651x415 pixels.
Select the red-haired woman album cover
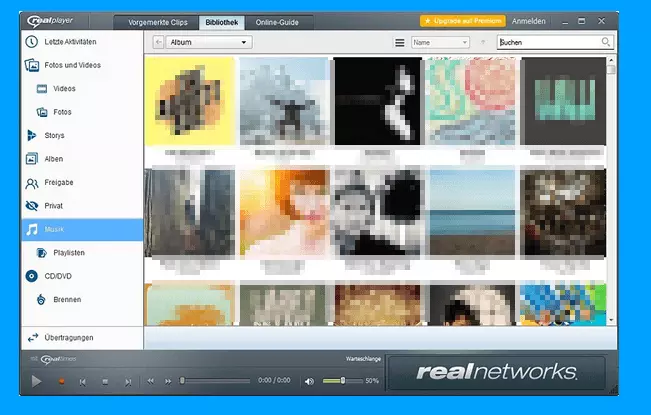point(285,212)
